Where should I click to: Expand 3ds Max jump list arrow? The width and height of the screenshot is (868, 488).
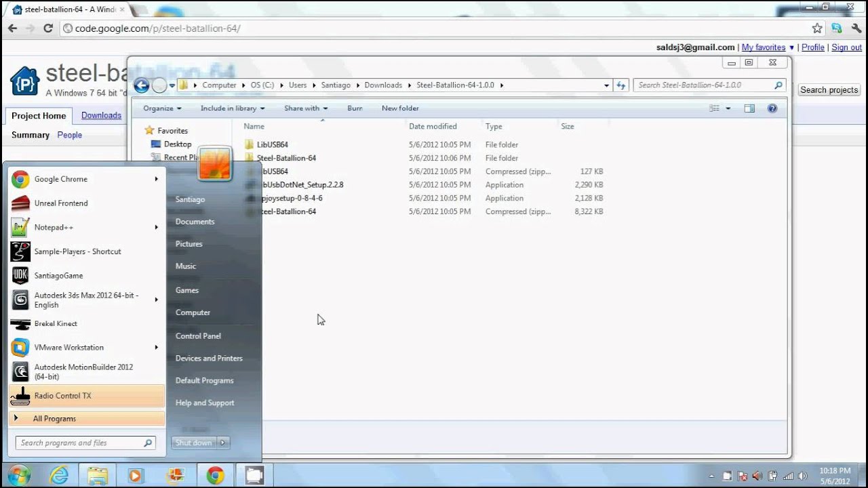(x=156, y=300)
